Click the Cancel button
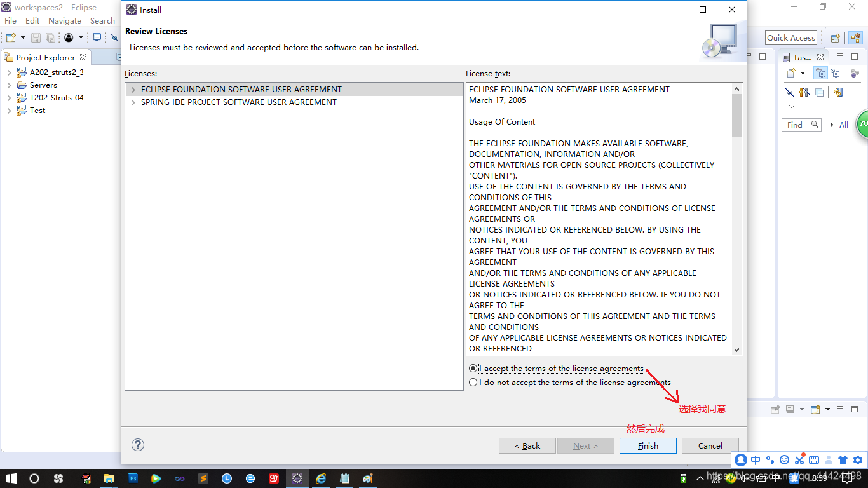This screenshot has height=488, width=868. [710, 445]
